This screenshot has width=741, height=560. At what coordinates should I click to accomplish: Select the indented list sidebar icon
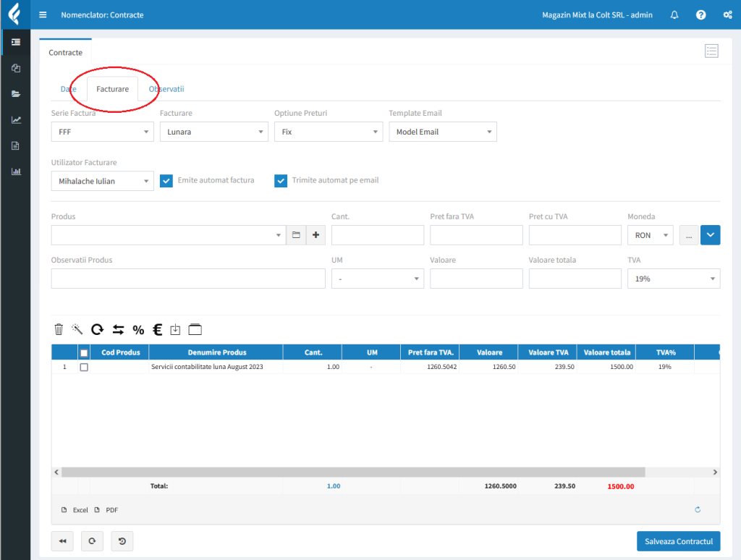click(x=16, y=42)
